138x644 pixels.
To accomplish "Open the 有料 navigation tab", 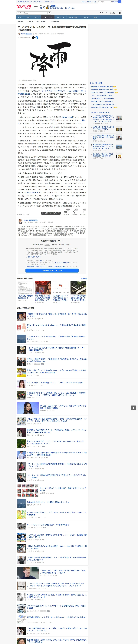I will pyautogui.click(x=95, y=17).
